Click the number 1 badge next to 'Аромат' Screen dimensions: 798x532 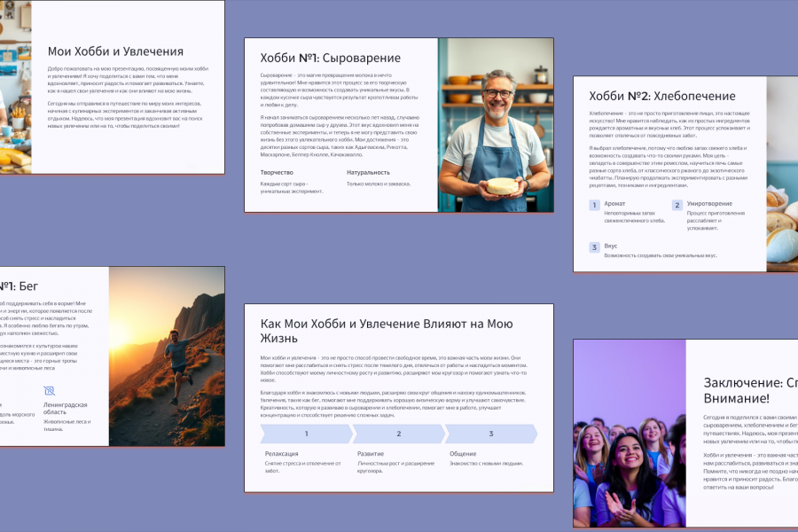(x=594, y=205)
